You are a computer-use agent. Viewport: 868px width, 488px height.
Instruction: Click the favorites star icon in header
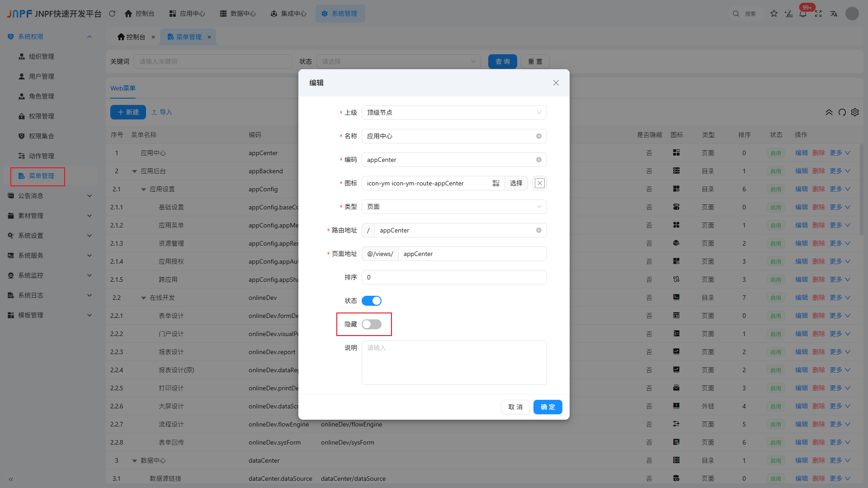click(x=774, y=14)
